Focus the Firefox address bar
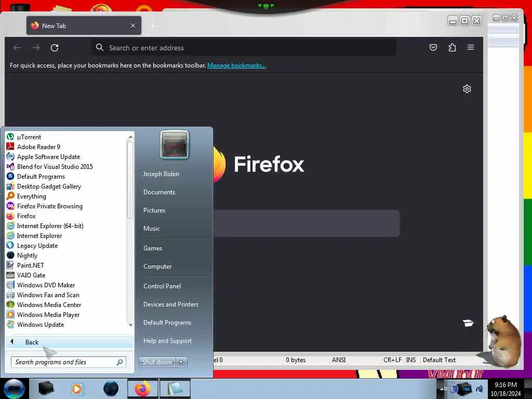This screenshot has width=532, height=399. (x=244, y=48)
